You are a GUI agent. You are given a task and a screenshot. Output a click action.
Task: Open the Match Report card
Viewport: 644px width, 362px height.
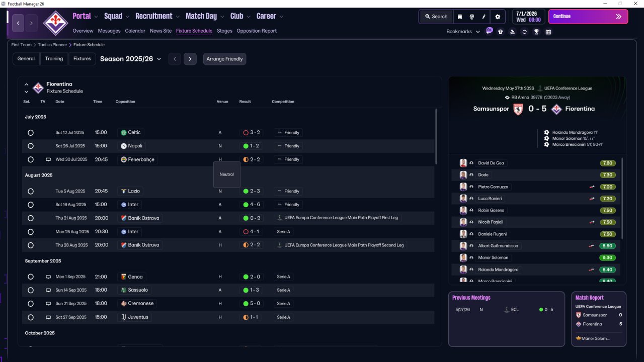pos(599,319)
